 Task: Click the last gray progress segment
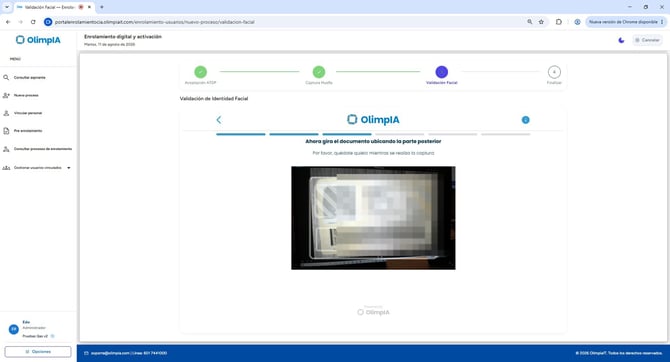pyautogui.click(x=505, y=134)
